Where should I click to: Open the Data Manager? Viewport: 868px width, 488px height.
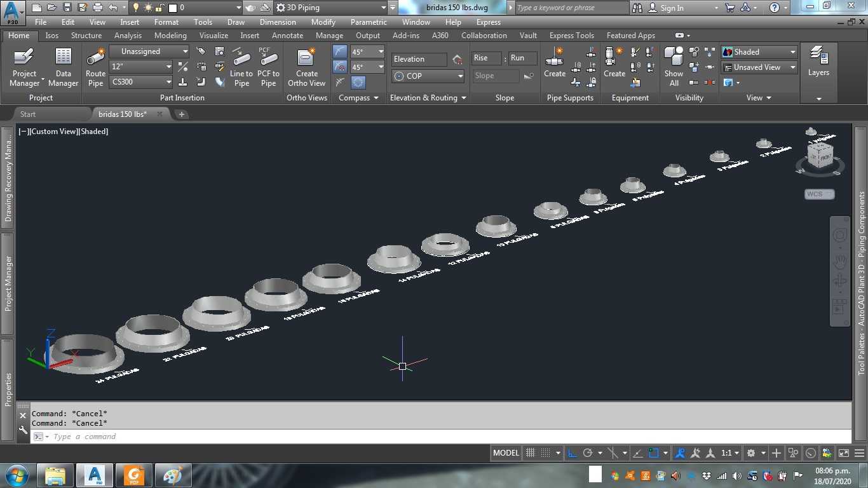(63, 67)
